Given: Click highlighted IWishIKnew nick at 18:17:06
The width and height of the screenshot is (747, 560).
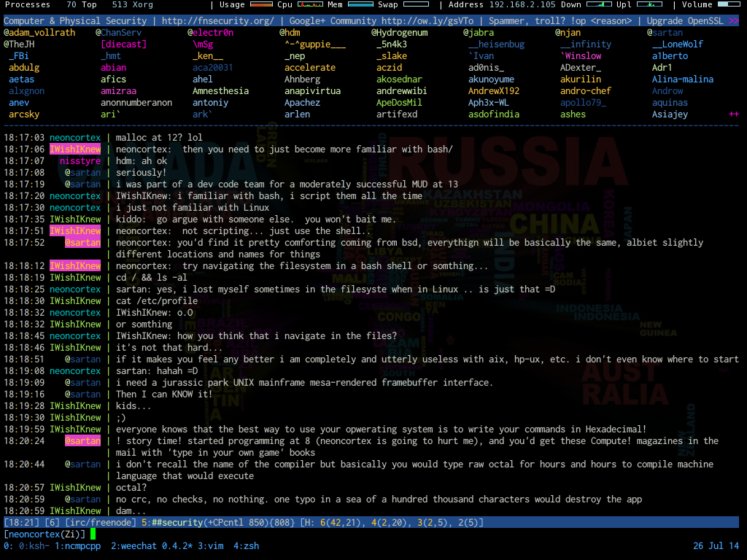Looking at the screenshot, I should 75,149.
